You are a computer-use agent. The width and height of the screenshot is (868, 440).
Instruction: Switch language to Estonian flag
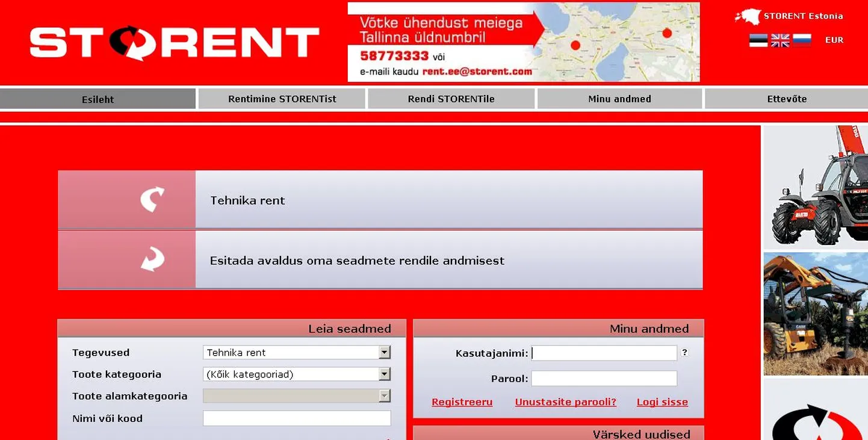click(758, 40)
